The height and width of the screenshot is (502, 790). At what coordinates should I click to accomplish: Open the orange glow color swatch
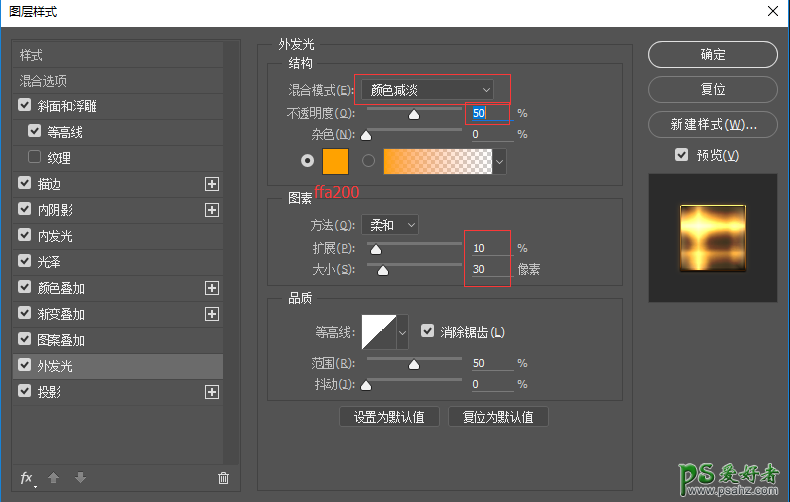tap(336, 160)
